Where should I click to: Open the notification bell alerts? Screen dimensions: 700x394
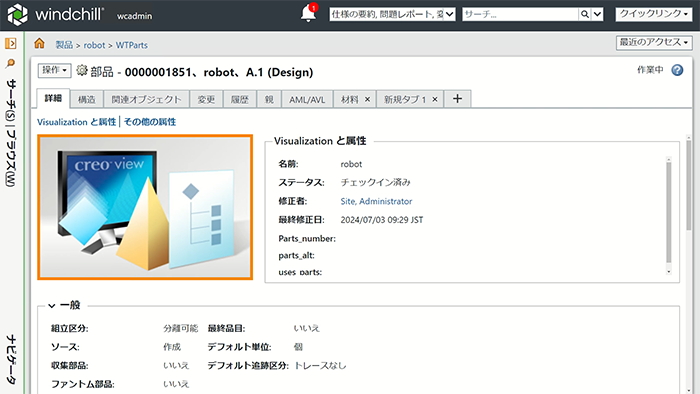pyautogui.click(x=308, y=13)
